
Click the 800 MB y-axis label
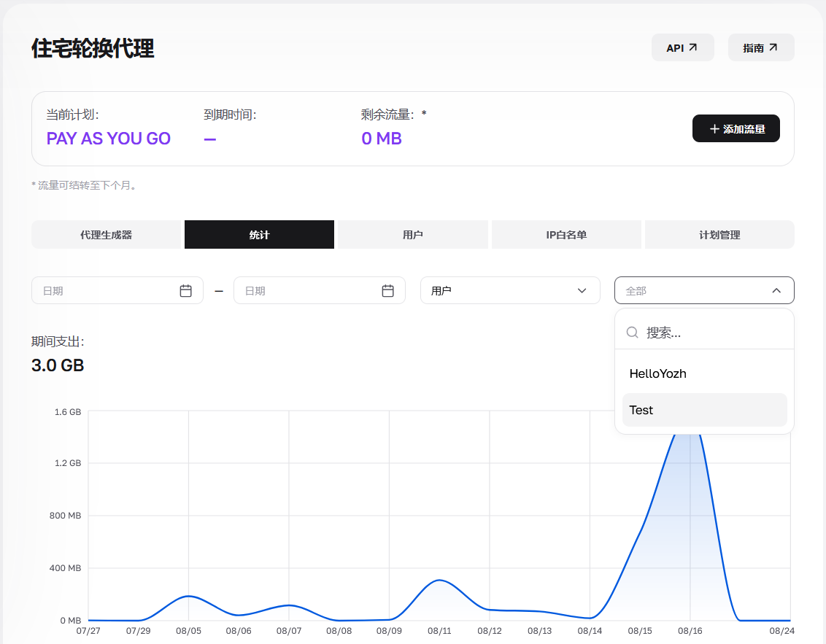66,516
